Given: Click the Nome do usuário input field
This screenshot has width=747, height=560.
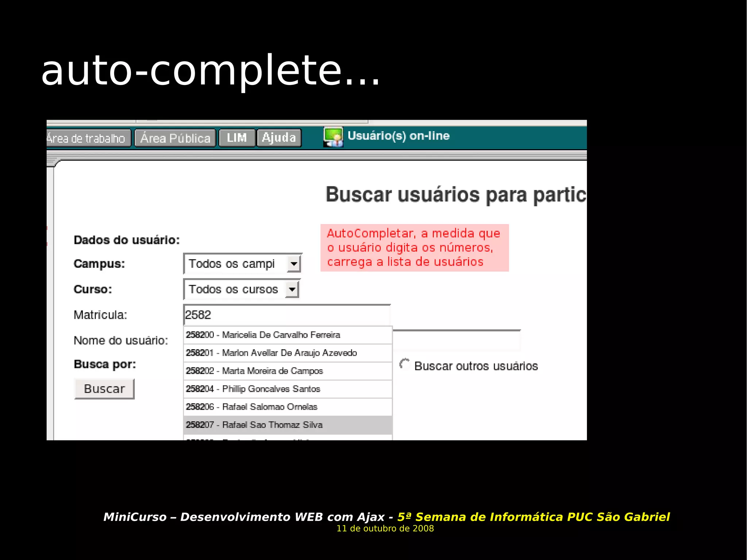Looking at the screenshot, I should pyautogui.click(x=457, y=340).
